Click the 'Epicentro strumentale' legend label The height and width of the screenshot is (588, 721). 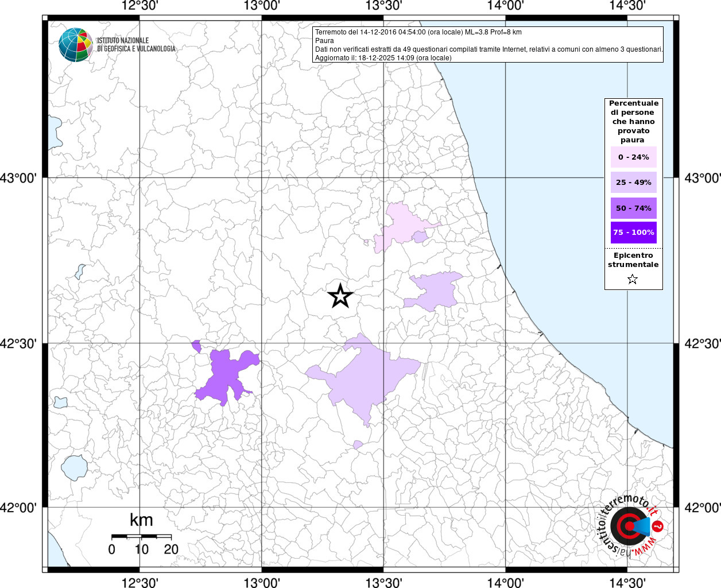(633, 260)
